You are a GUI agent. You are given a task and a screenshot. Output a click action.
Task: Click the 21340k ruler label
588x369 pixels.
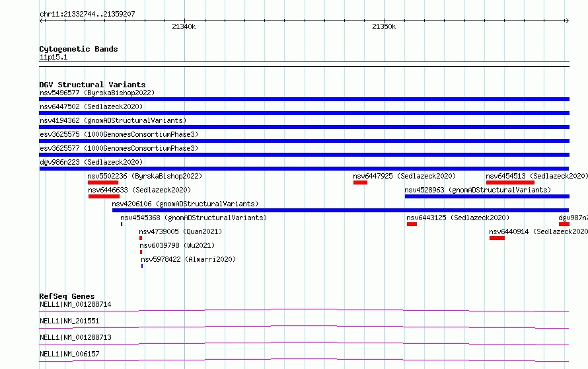point(184,26)
